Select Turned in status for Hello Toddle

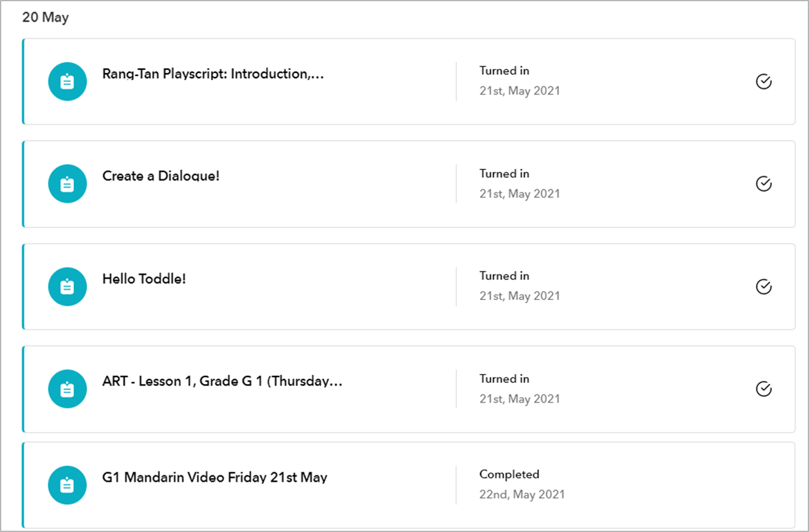tap(504, 276)
